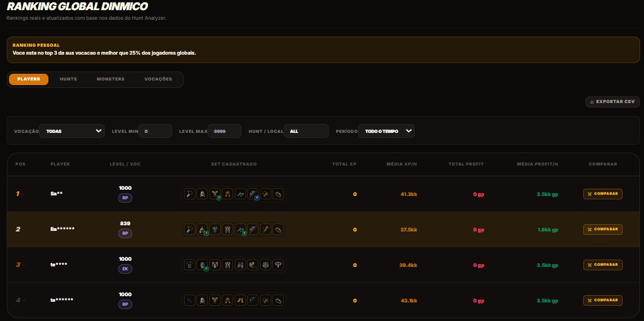Click the 1.8kk gp profit value

pos(548,230)
